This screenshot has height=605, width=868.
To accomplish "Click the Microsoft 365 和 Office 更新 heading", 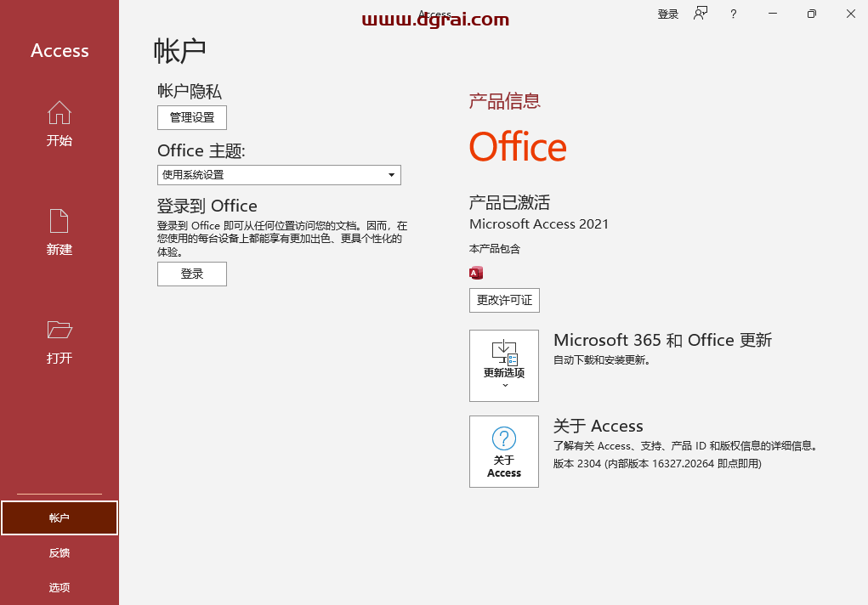I will click(x=662, y=340).
